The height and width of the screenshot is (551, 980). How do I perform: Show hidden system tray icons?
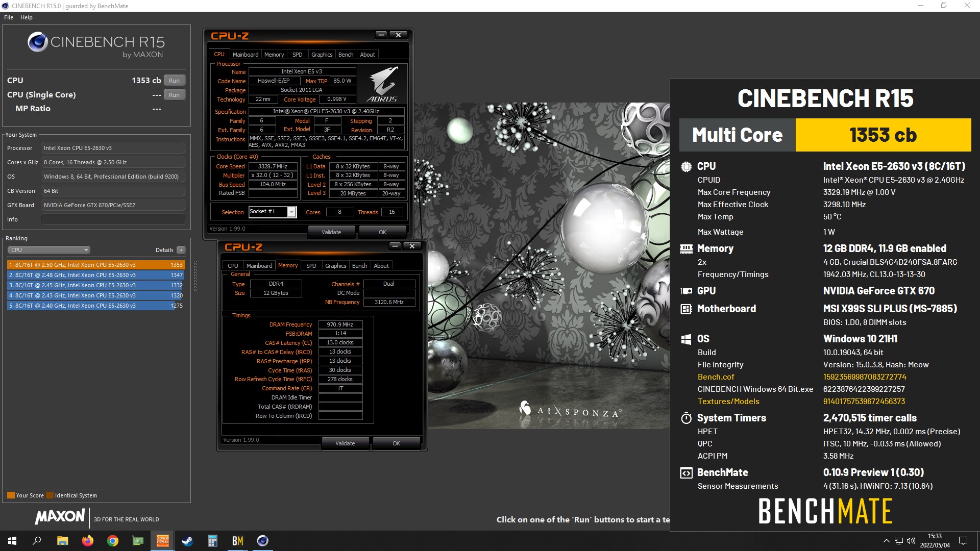pos(887,541)
